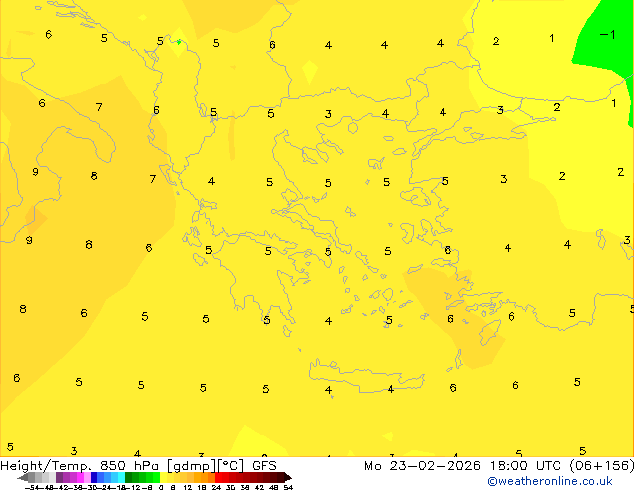Click the "[°C]" unit label
The height and width of the screenshot is (490, 634).
230,466
